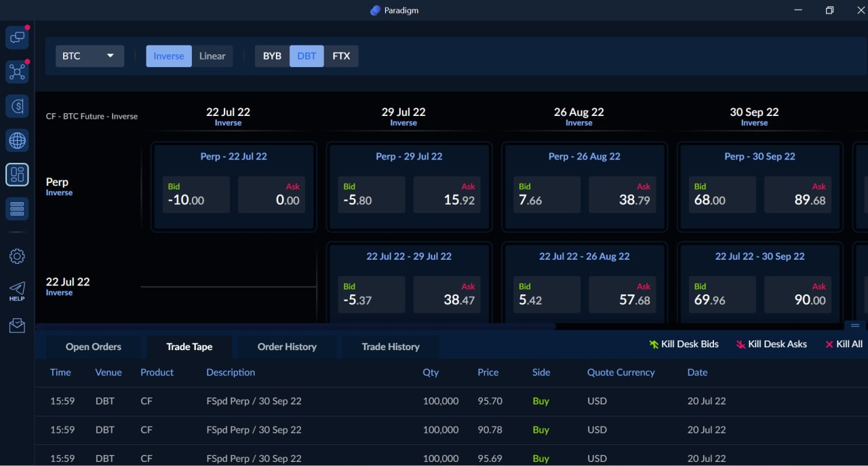Switch to Inverse contract mode
The height and width of the screenshot is (466, 868).
[x=168, y=56]
